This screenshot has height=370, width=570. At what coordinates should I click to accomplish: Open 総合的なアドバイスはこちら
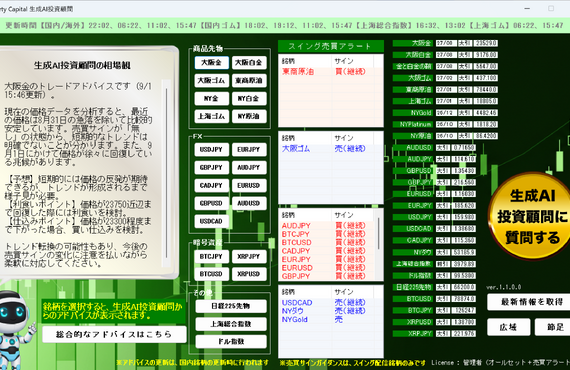click(x=114, y=334)
